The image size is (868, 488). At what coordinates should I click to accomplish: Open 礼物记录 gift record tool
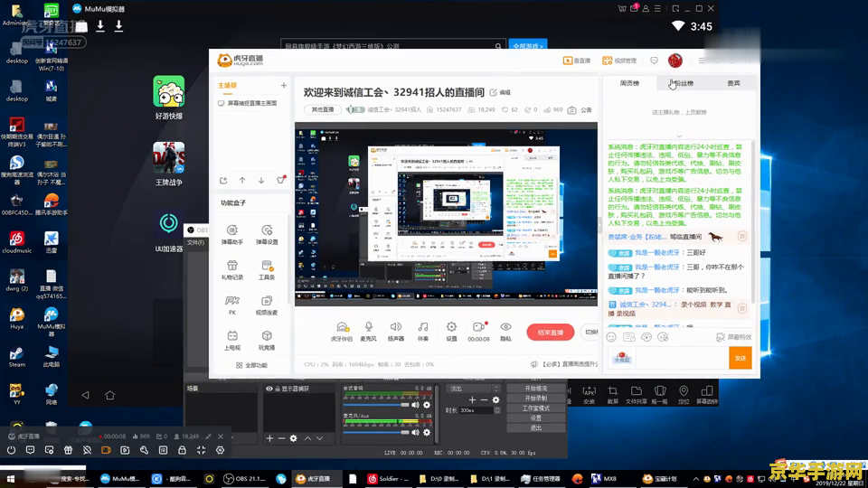232,269
